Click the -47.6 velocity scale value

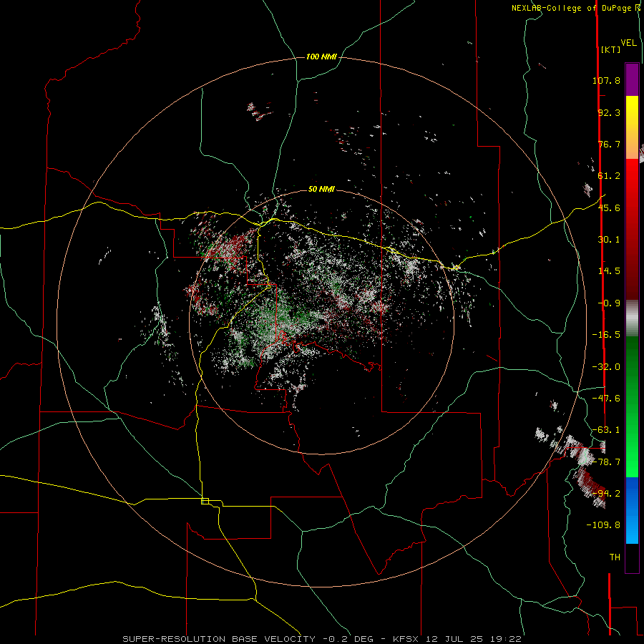[606, 399]
